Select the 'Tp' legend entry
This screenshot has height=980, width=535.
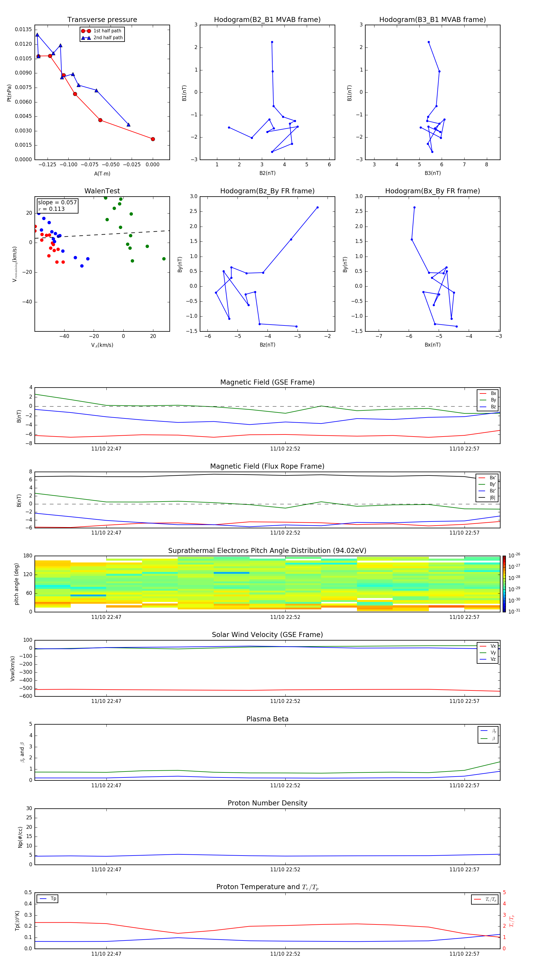click(x=48, y=899)
